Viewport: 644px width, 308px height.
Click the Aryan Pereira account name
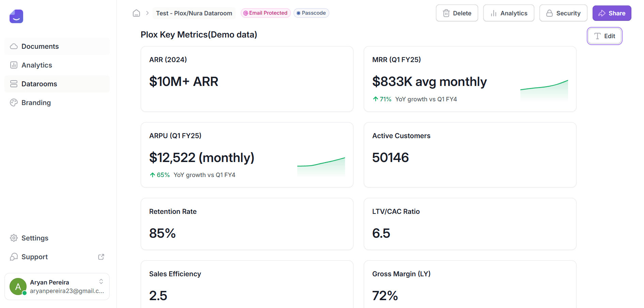49,282
